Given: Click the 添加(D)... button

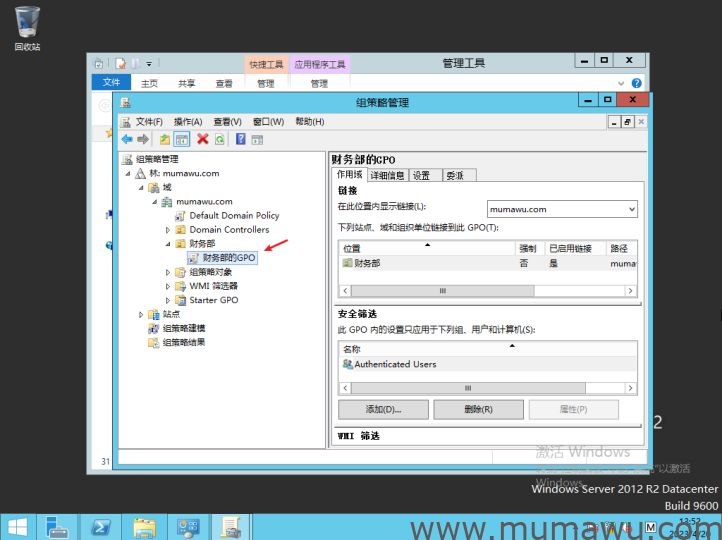Looking at the screenshot, I should click(383, 409).
